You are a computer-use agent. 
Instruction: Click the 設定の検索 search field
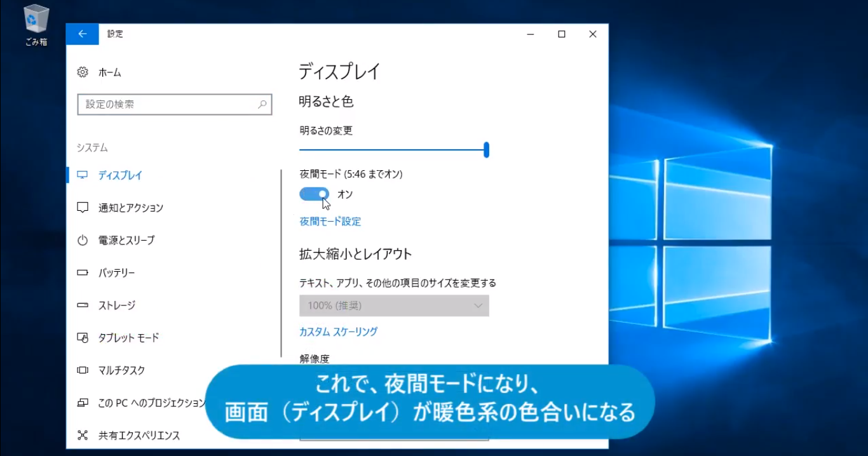point(175,105)
